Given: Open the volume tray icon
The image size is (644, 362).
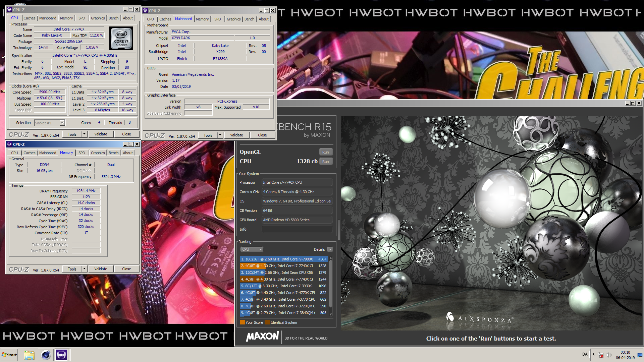Looking at the screenshot, I should tap(609, 355).
